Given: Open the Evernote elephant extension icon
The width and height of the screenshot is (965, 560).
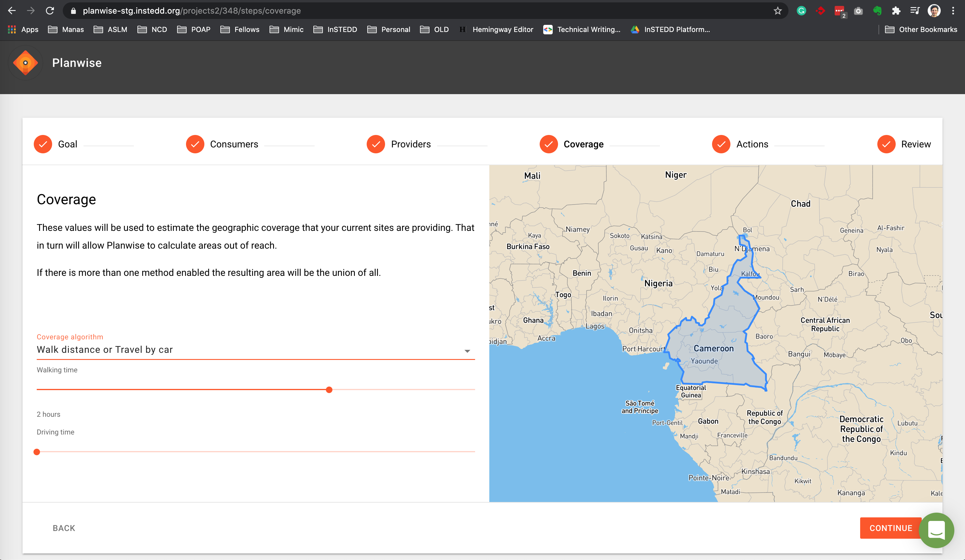Looking at the screenshot, I should tap(877, 11).
